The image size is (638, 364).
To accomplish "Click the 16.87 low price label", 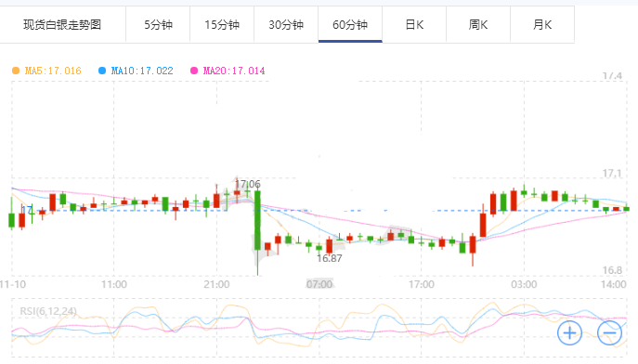I will (x=330, y=258).
